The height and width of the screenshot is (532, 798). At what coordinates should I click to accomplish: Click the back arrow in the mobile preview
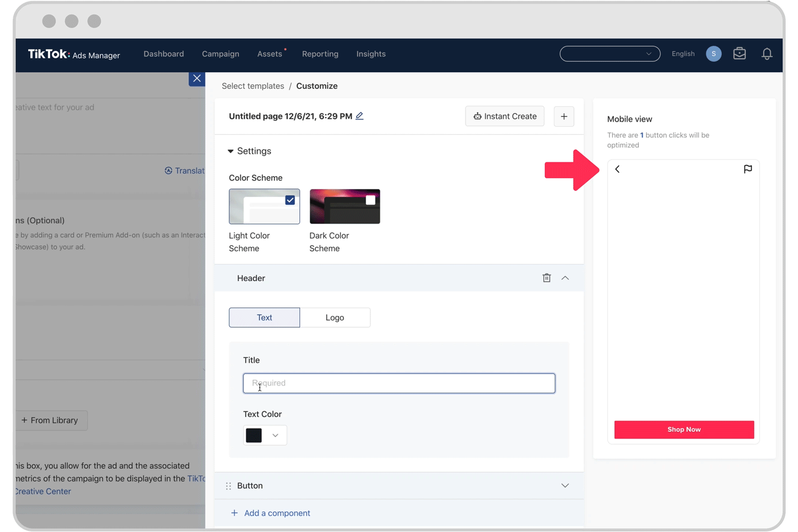pos(617,169)
